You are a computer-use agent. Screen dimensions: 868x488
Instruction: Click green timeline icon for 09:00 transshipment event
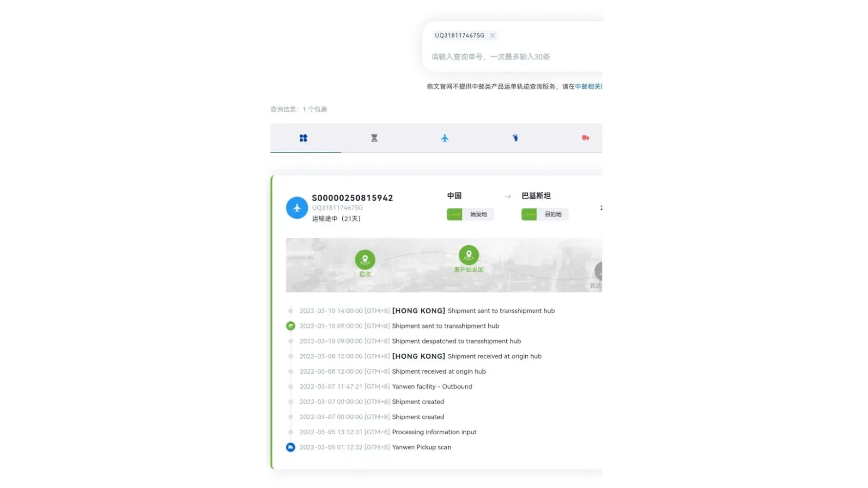(290, 326)
